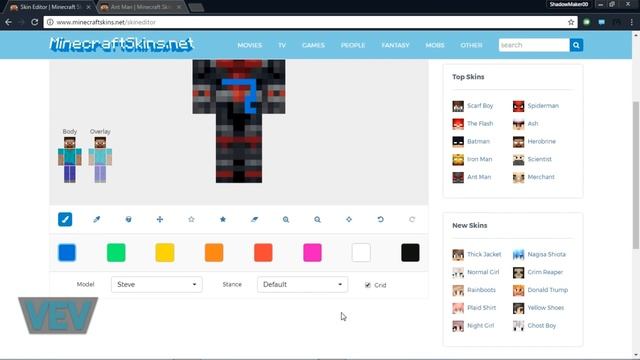Open the Iron Man skin link
The width and height of the screenshot is (640, 360).
tap(480, 159)
